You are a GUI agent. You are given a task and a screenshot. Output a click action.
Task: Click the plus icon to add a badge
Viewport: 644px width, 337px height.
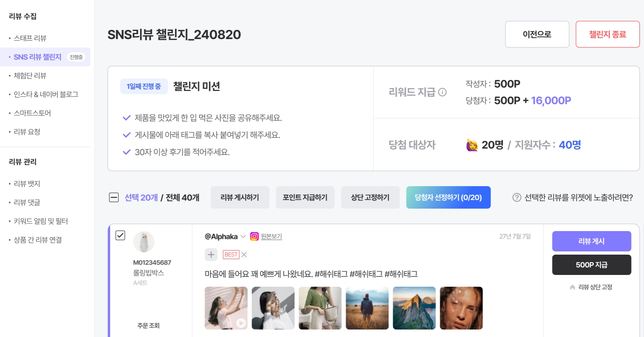[x=211, y=255]
